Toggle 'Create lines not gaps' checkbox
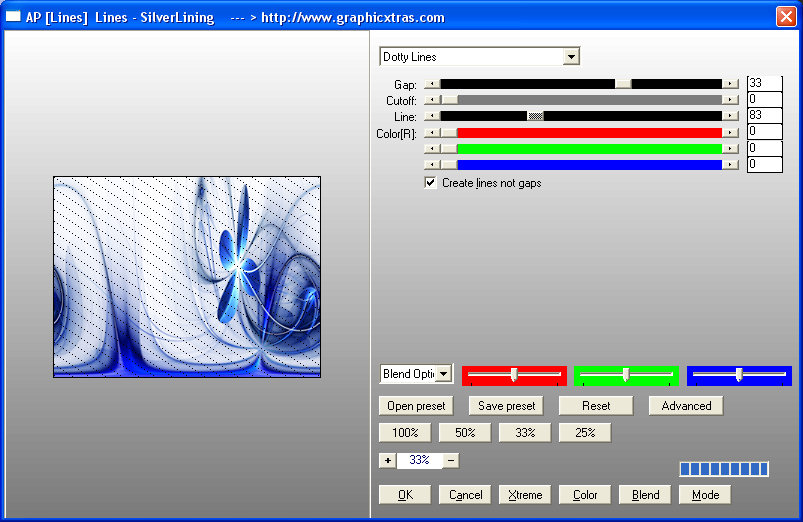Image resolution: width=803 pixels, height=522 pixels. coord(431,183)
